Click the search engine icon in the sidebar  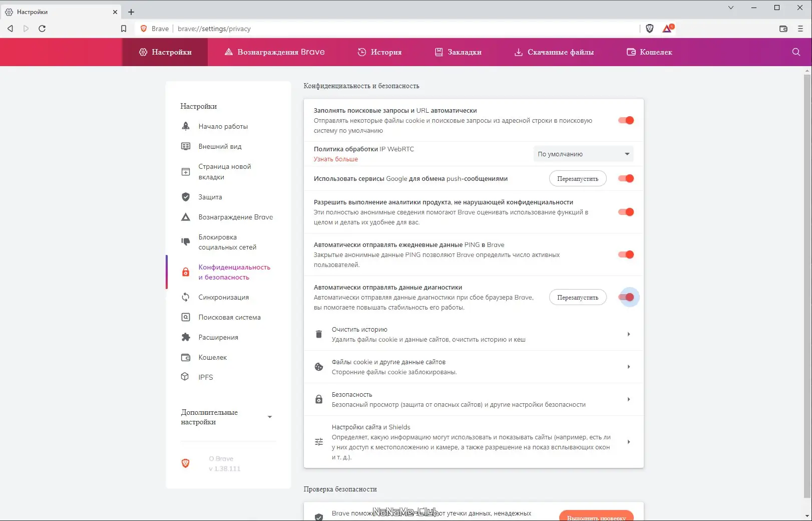[x=186, y=317]
